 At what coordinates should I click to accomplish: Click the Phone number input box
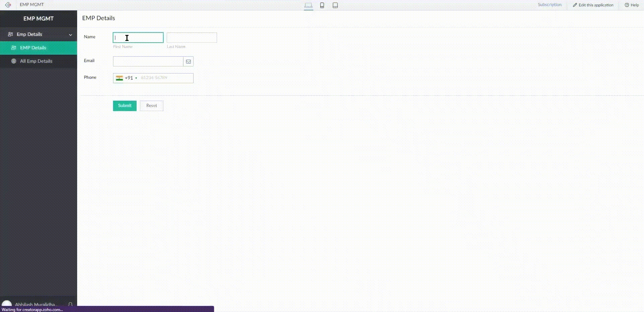click(166, 78)
